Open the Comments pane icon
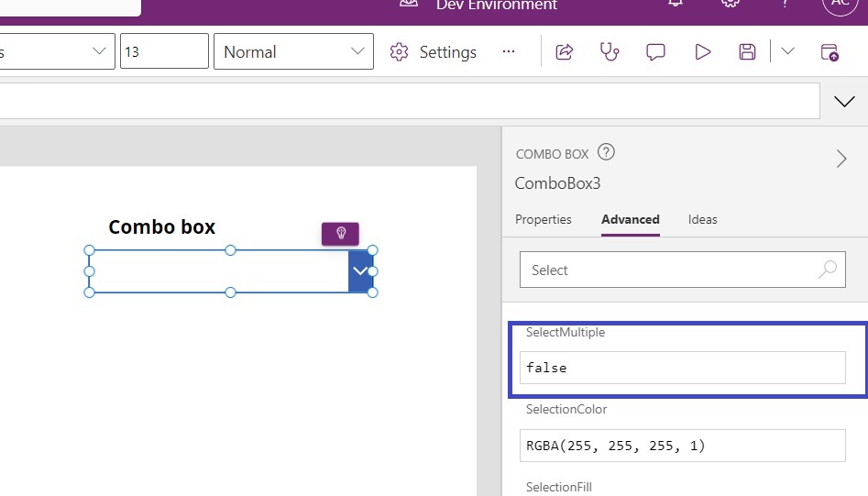 pyautogui.click(x=655, y=52)
